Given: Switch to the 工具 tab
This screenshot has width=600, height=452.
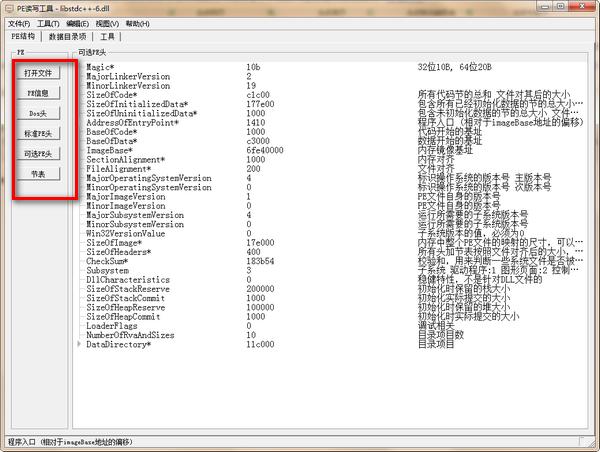Looking at the screenshot, I should click(107, 37).
